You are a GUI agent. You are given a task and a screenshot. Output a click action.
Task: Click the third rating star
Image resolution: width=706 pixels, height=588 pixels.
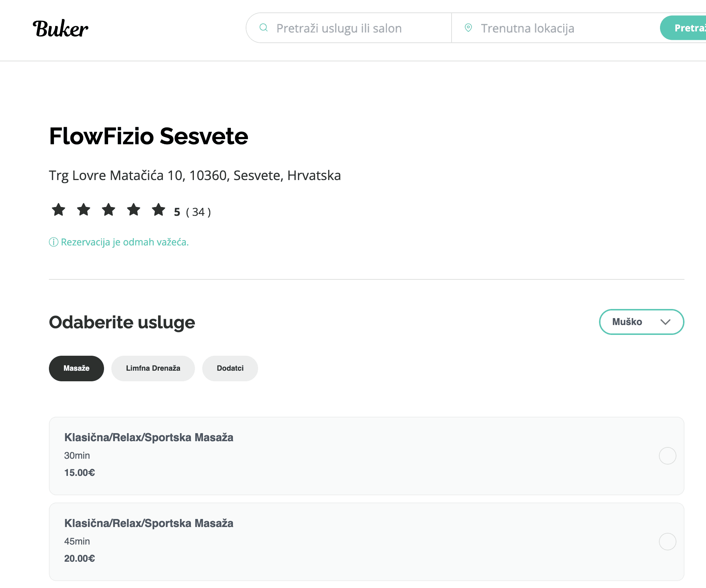(108, 210)
